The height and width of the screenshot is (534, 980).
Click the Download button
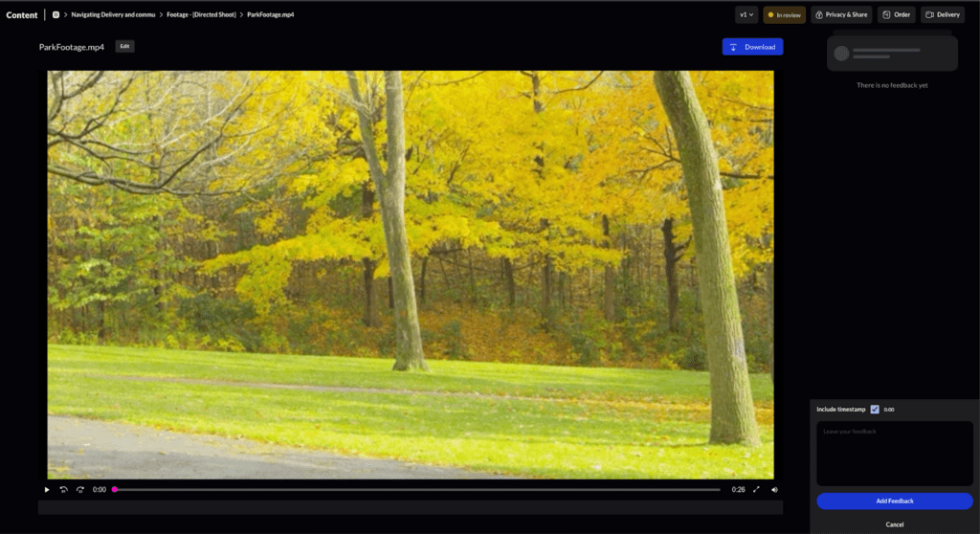(x=752, y=47)
